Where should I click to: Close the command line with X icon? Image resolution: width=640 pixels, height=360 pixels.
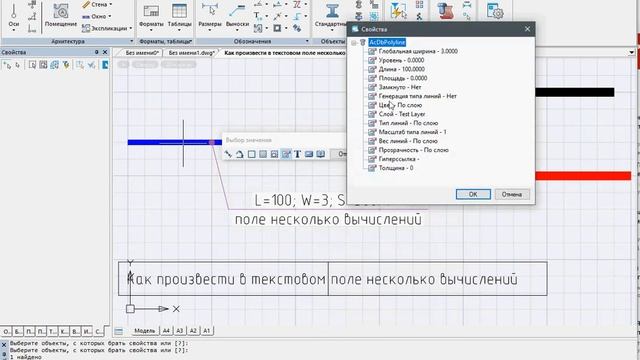(4, 345)
